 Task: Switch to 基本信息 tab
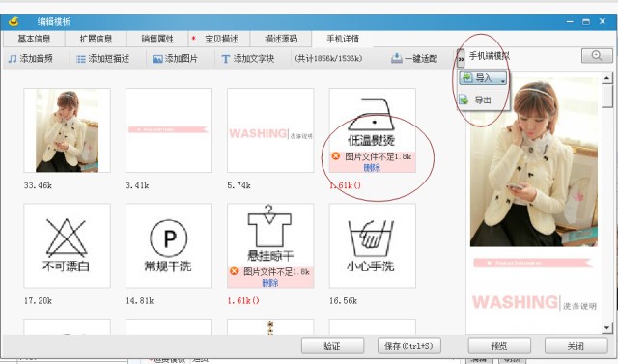tap(34, 39)
